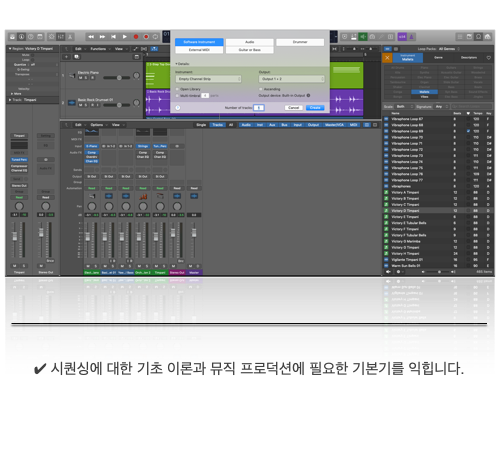Open Smart Controls from the control bar
The height and width of the screenshot is (450, 500).
[x=51, y=37]
